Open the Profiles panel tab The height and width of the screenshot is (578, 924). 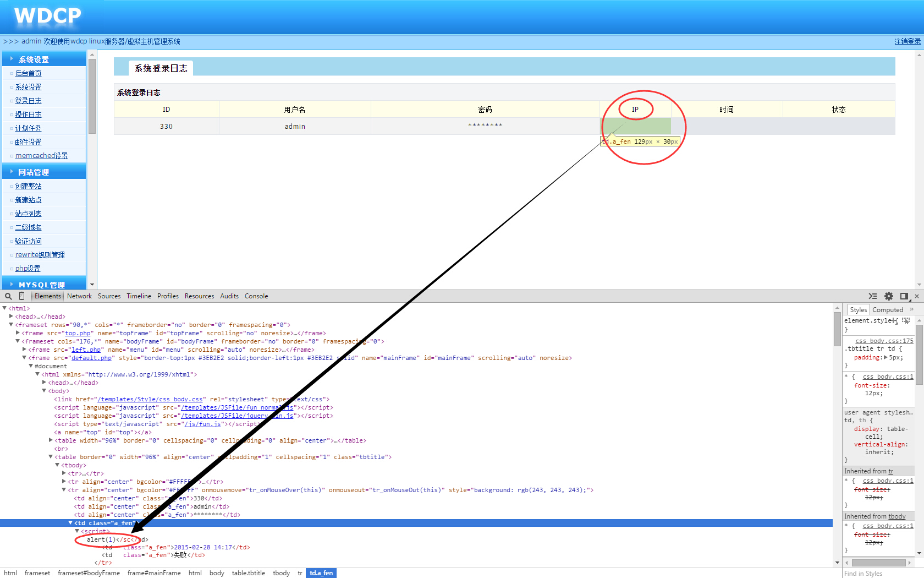pos(168,296)
